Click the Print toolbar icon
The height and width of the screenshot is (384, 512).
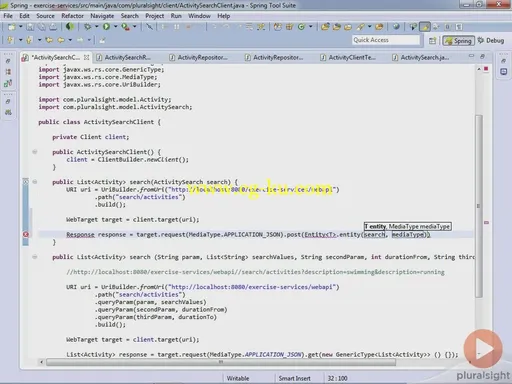[53, 27]
